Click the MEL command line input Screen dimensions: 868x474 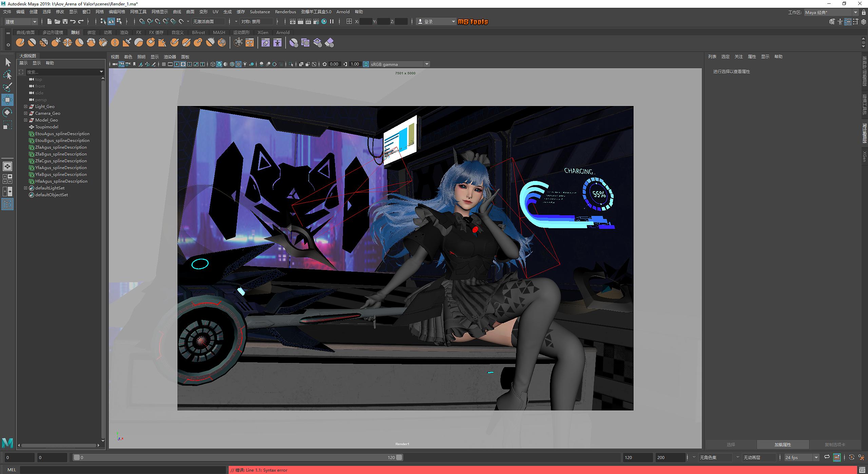[x=123, y=470]
